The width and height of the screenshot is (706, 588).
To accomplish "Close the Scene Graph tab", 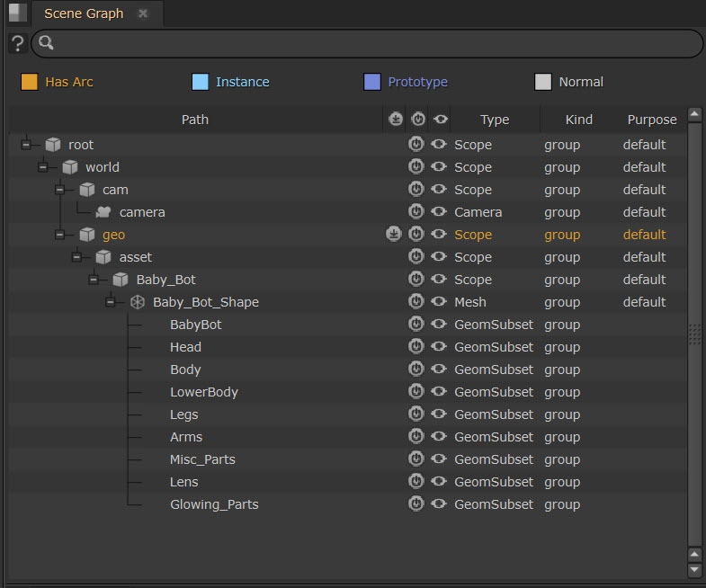I will (143, 13).
